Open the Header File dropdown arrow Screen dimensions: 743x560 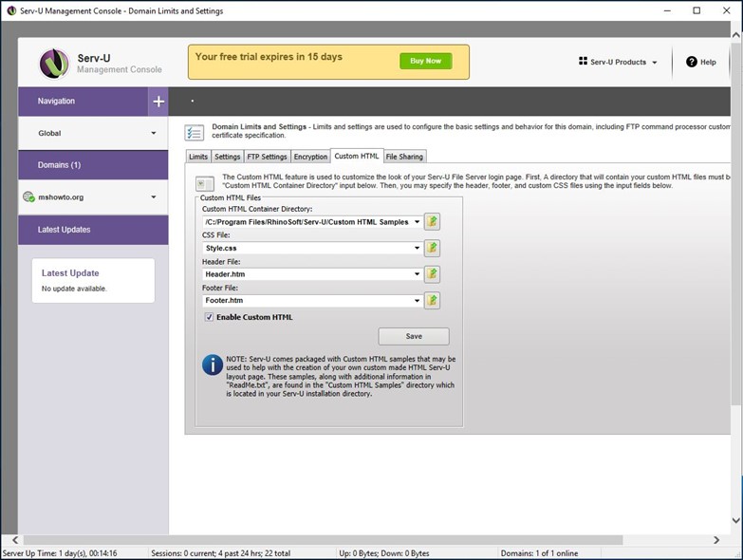pos(417,274)
